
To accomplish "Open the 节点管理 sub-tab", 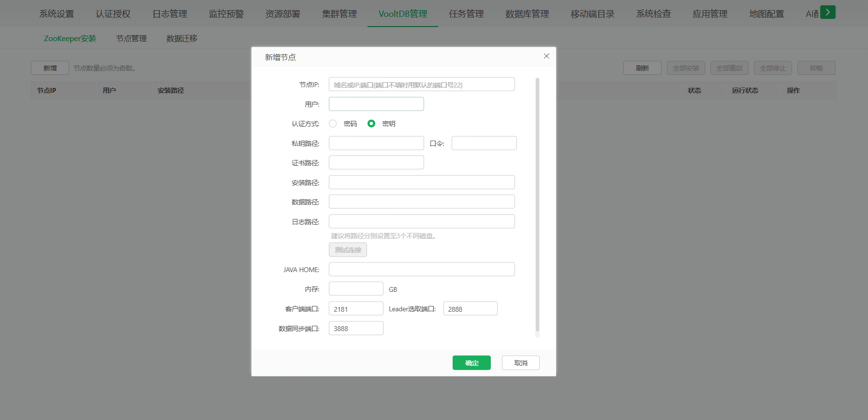I will (131, 38).
